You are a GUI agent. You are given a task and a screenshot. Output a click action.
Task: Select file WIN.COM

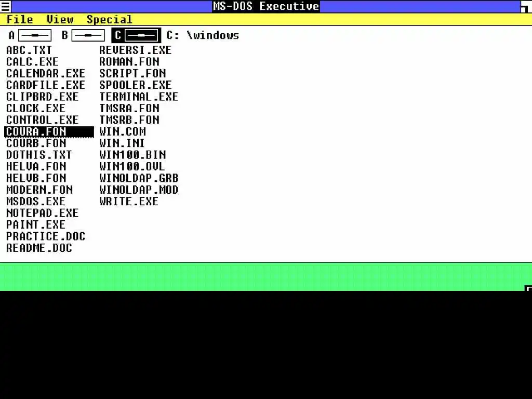[x=123, y=131]
